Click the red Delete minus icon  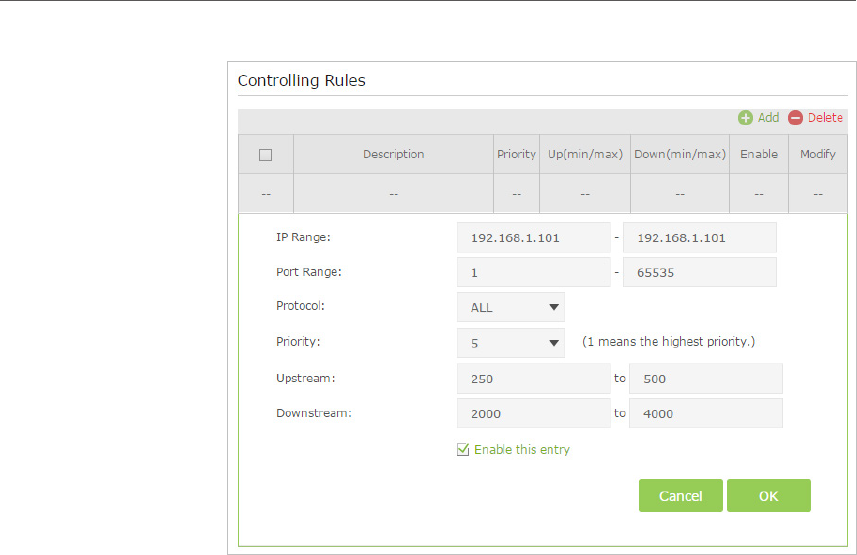point(795,118)
